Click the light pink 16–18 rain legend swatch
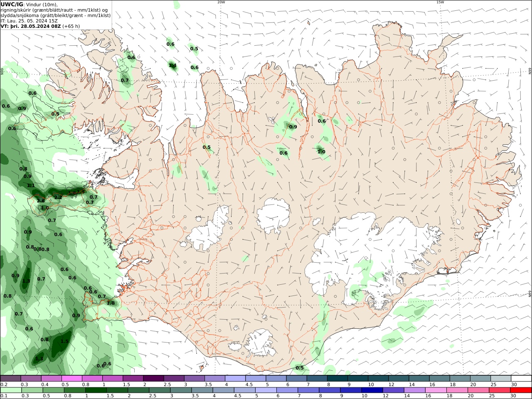The width and height of the screenshot is (532, 399). 436,390
